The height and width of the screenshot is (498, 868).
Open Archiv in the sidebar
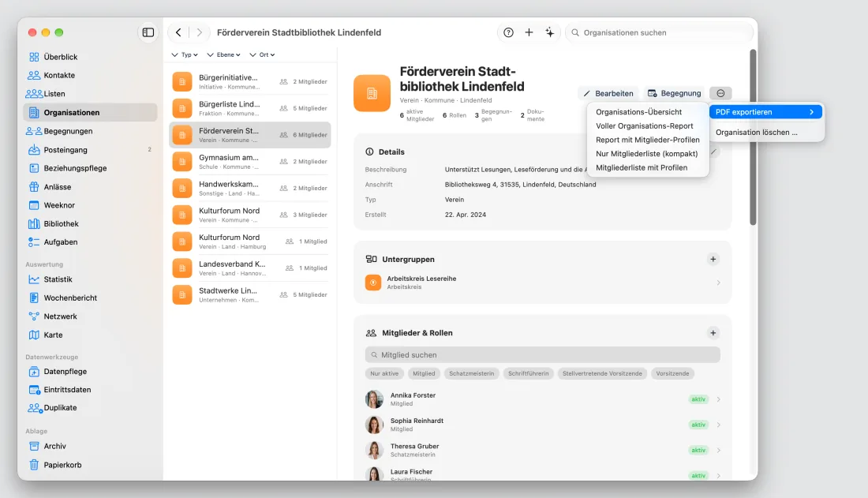point(90,446)
